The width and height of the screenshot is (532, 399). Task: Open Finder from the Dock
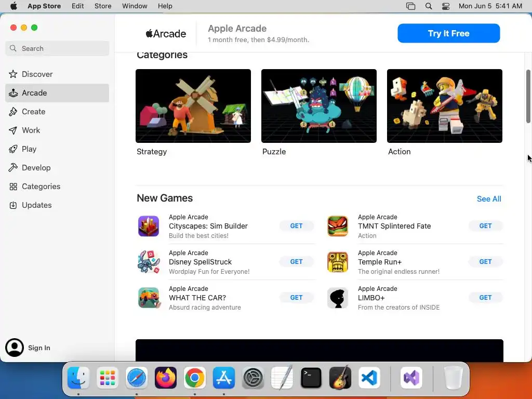pyautogui.click(x=78, y=378)
